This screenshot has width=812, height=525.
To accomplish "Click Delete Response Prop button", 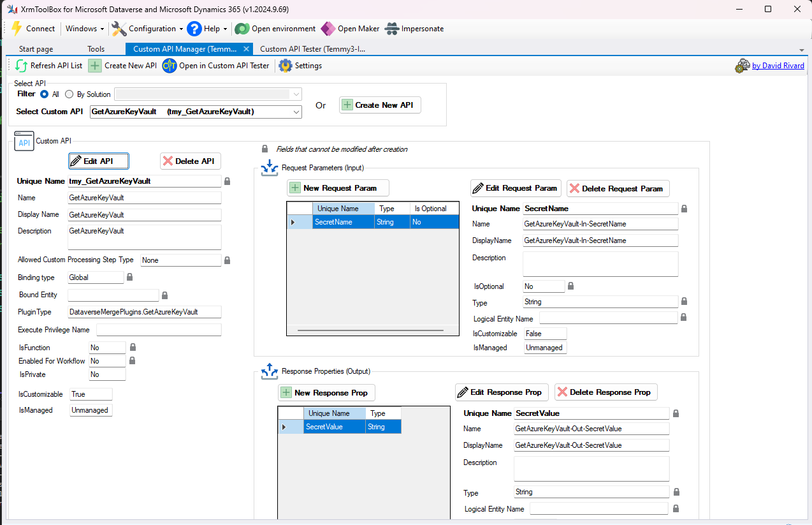I will pos(606,392).
